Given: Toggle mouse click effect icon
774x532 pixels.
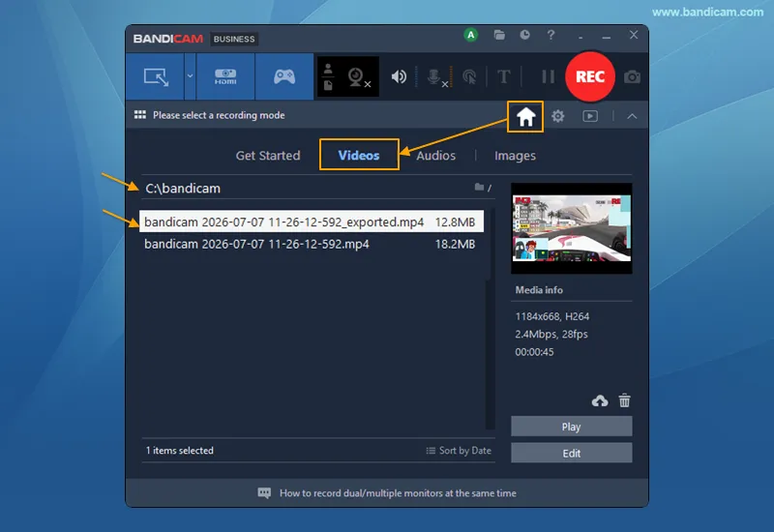Looking at the screenshot, I should 469,77.
